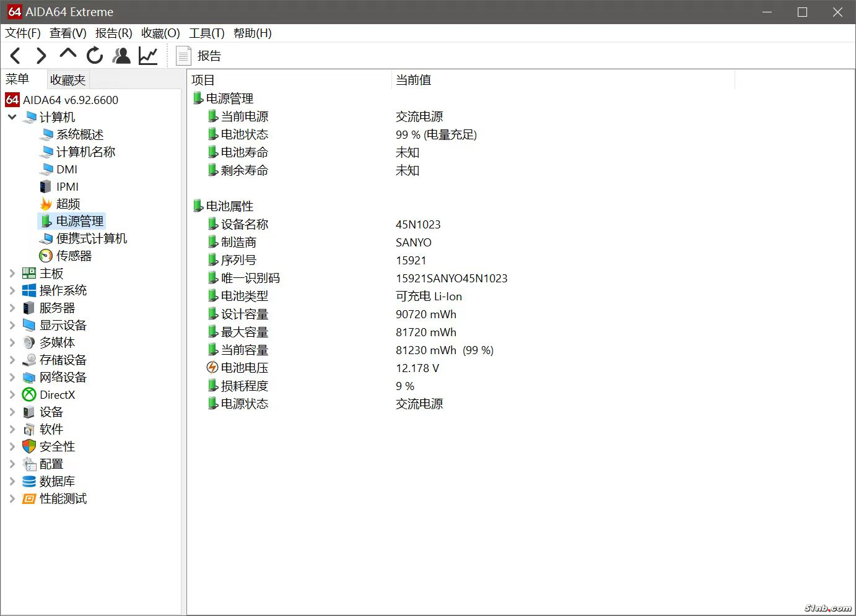Click the 报告 report button
Image resolution: width=856 pixels, height=616 pixels.
tap(199, 56)
